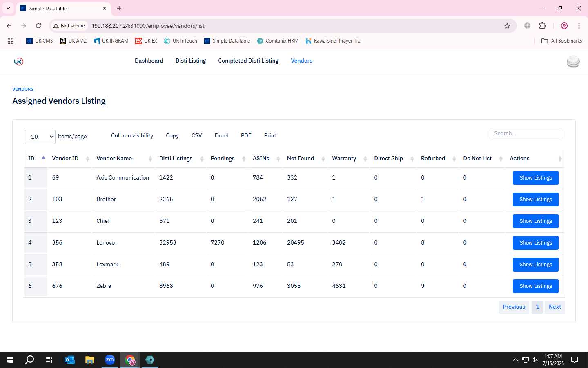Image resolution: width=588 pixels, height=368 pixels.
Task: Open Column visibility options
Action: pos(132,135)
